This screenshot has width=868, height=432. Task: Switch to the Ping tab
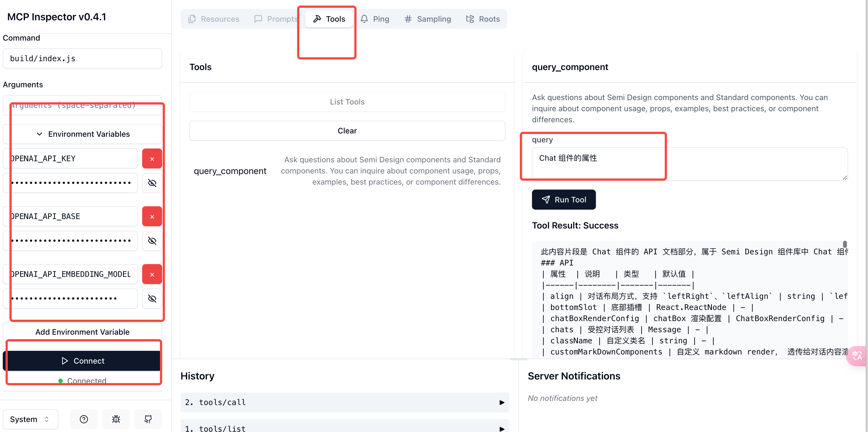375,19
